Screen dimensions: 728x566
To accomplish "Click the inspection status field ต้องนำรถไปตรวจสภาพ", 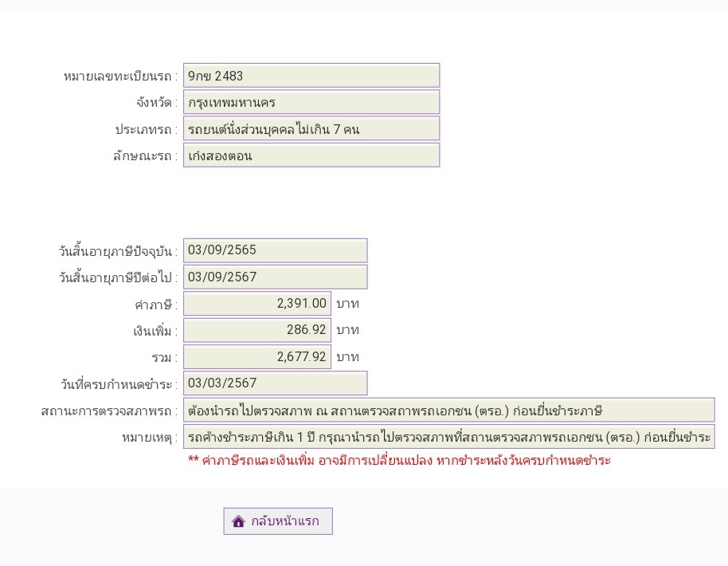I will click(x=448, y=410).
